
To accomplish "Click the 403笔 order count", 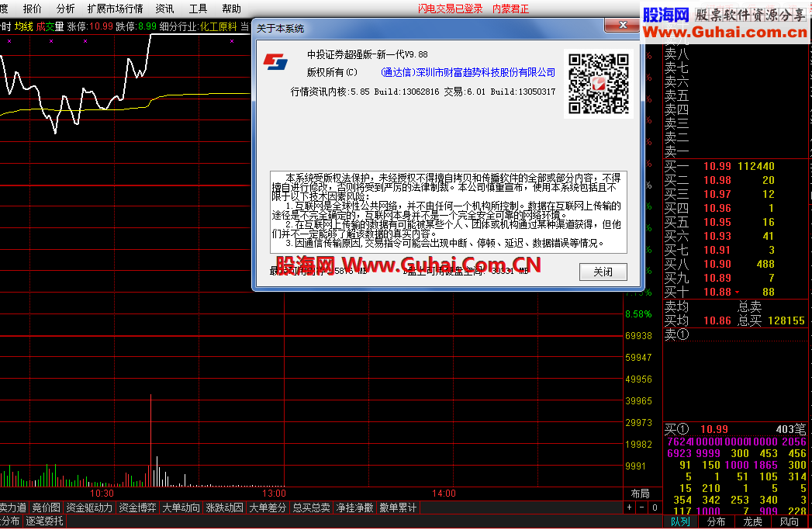I will (x=791, y=429).
